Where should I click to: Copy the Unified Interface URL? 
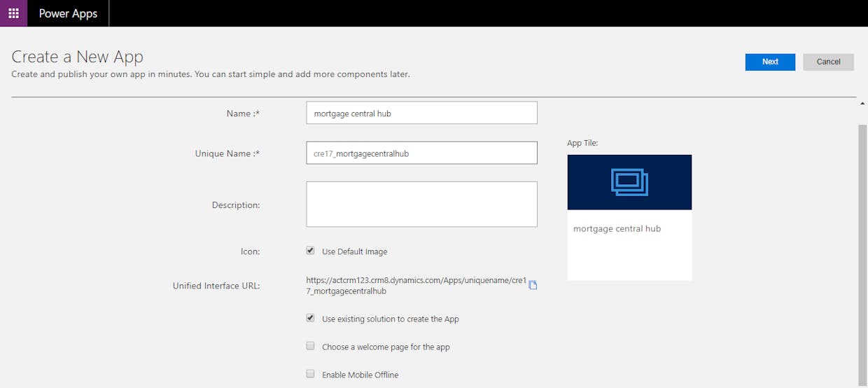[x=533, y=285]
